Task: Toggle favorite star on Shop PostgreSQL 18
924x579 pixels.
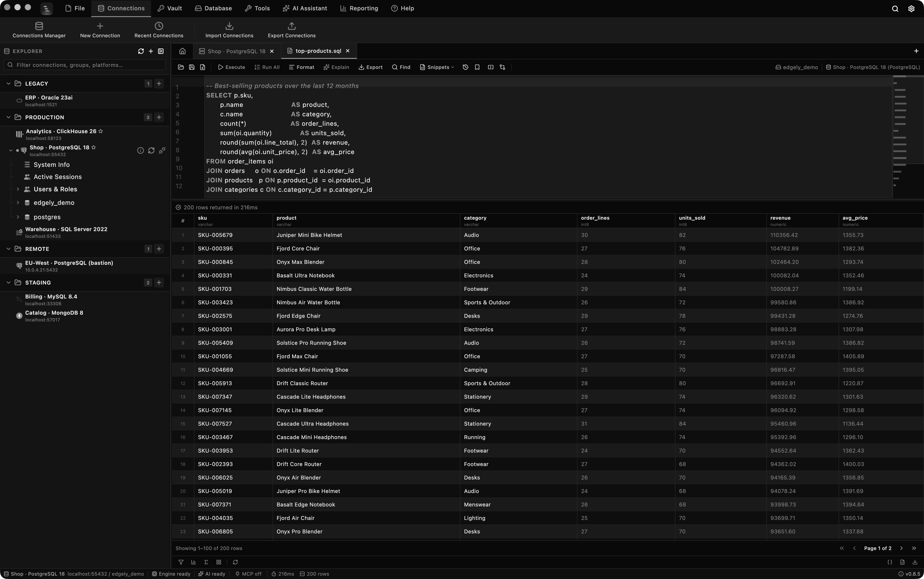Action: tap(93, 148)
